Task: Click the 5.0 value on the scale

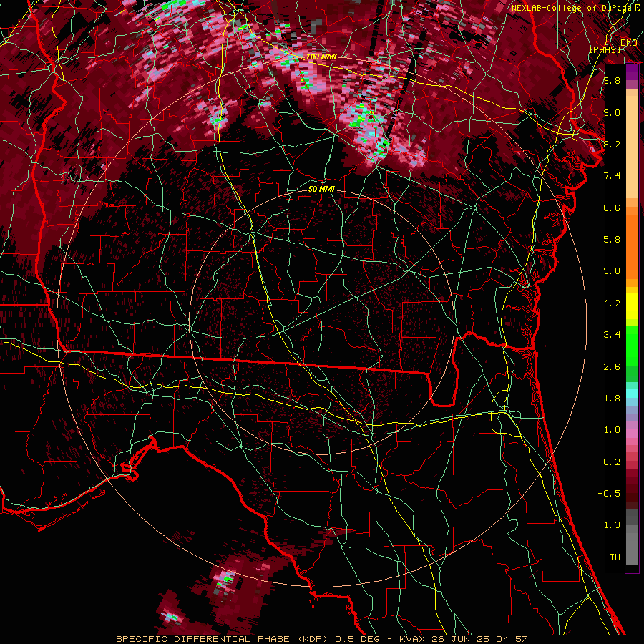Action: point(612,271)
